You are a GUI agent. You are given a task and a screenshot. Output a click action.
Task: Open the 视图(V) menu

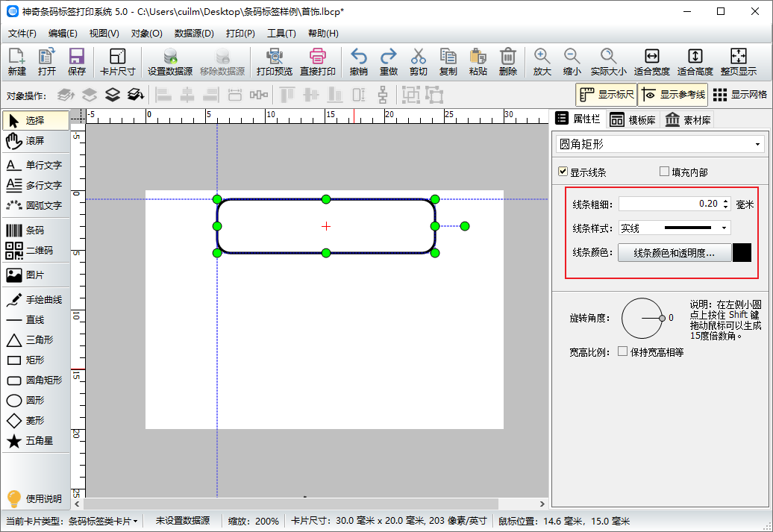click(x=104, y=34)
